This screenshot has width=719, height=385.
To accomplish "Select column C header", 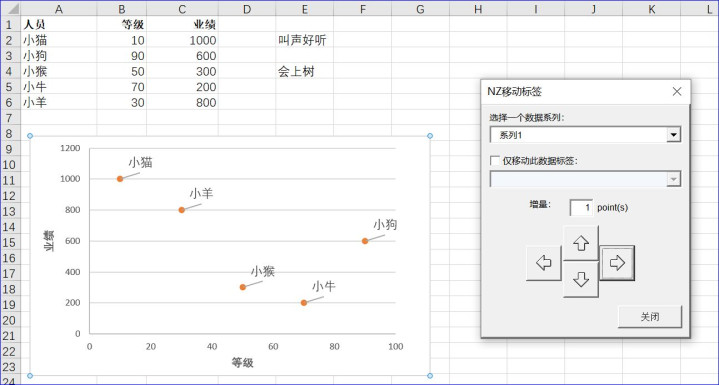I will [x=182, y=9].
